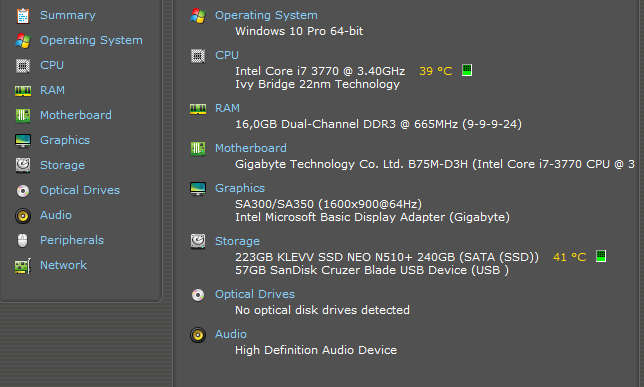Select Summary in the sidebar
Viewport: 644px width, 387px height.
pyautogui.click(x=68, y=15)
